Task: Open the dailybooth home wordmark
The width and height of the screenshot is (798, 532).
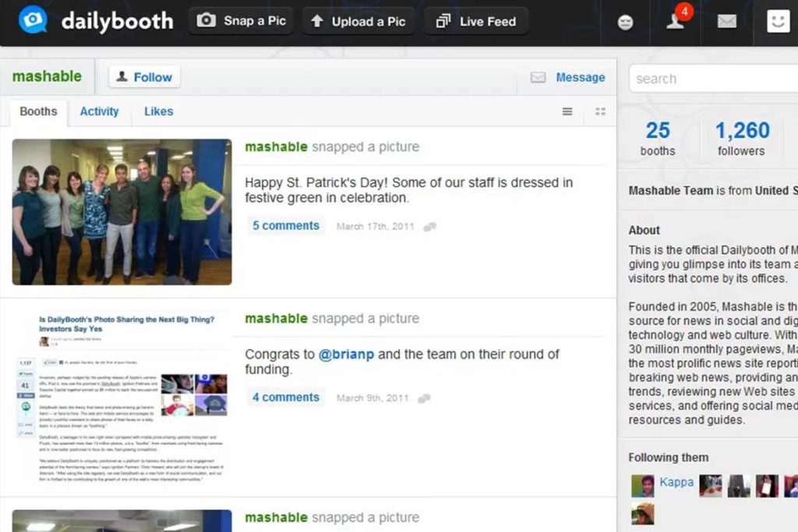Action: 117,21
